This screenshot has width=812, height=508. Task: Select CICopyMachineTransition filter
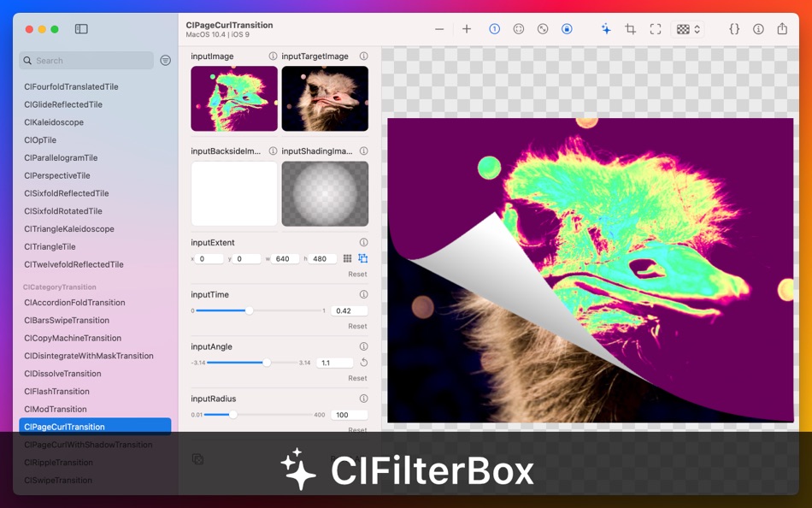(x=73, y=338)
